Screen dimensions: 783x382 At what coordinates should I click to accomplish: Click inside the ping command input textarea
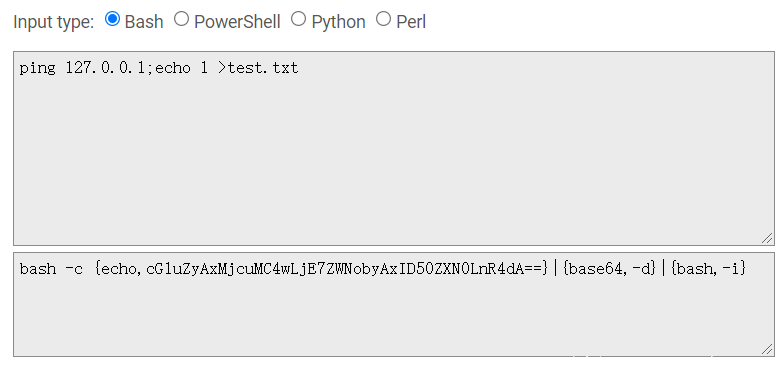394,148
